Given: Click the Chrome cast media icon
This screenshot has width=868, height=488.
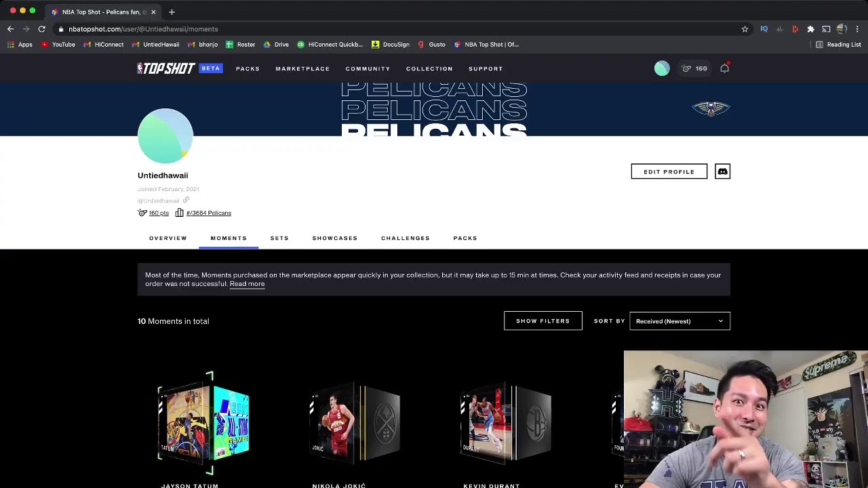Looking at the screenshot, I should pos(826,29).
